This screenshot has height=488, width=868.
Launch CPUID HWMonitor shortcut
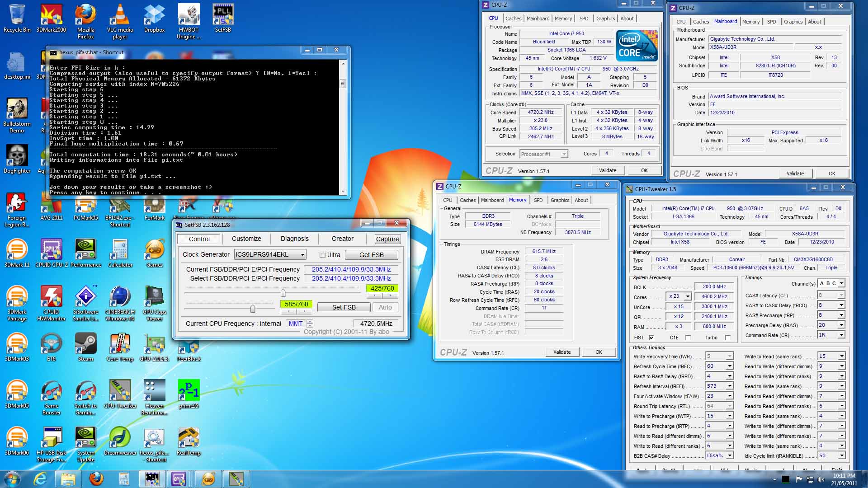click(51, 304)
